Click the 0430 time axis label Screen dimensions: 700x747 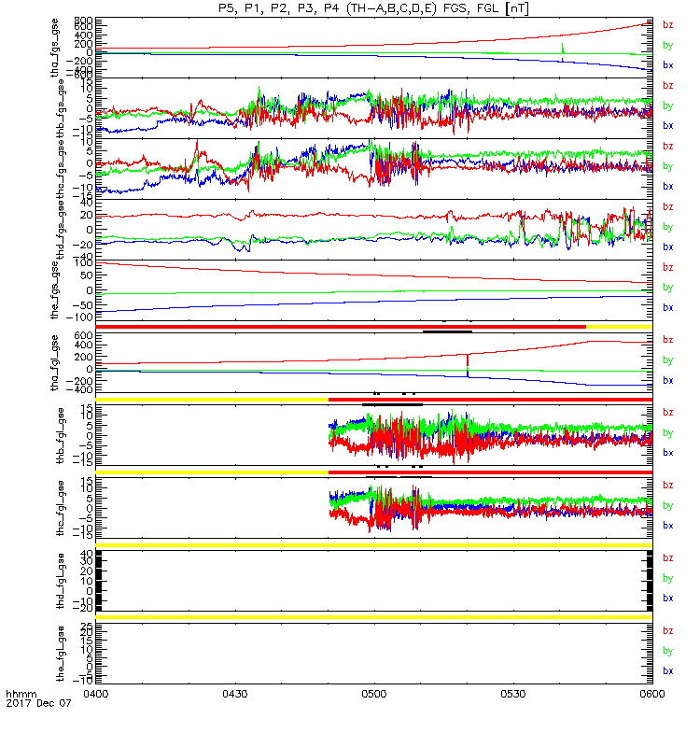(235, 694)
